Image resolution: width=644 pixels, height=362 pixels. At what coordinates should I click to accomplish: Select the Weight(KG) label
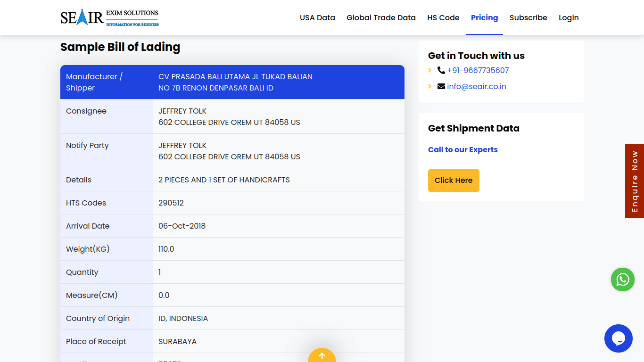[88, 249]
